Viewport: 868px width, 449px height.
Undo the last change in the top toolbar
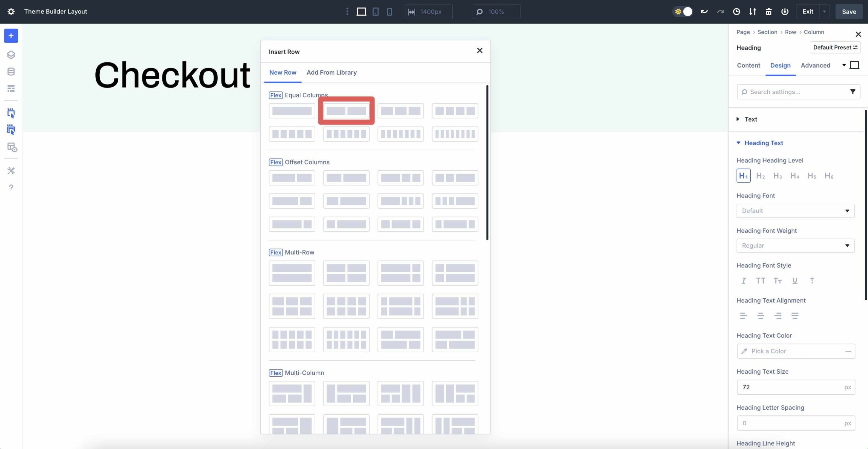(x=704, y=11)
